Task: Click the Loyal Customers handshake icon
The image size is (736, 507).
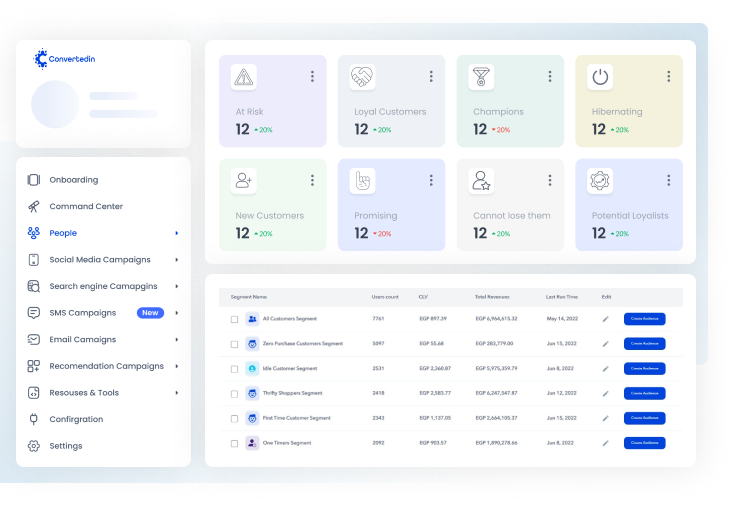Action: pyautogui.click(x=362, y=77)
